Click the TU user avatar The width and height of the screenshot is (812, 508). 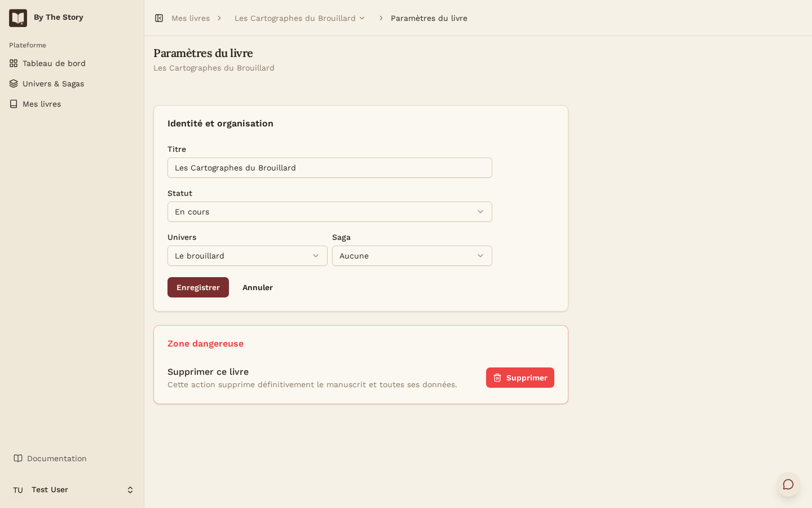coord(18,490)
